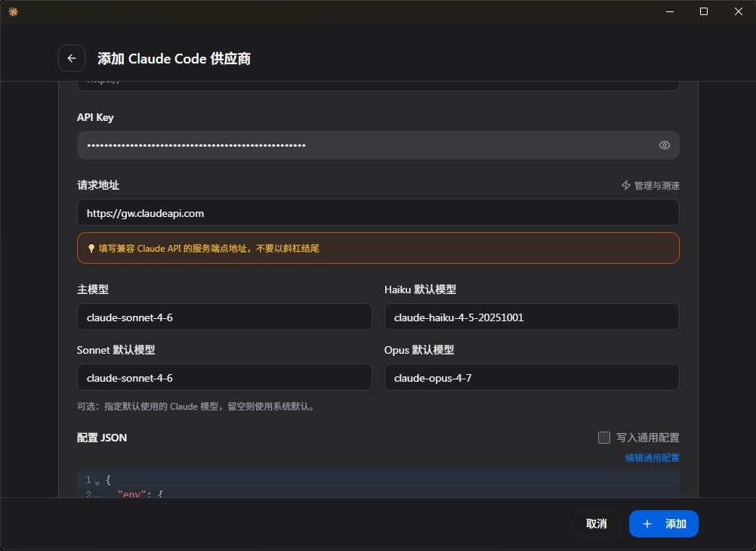Click the hint text about 斜杠结尾
This screenshot has height=551, width=756.
coord(208,249)
